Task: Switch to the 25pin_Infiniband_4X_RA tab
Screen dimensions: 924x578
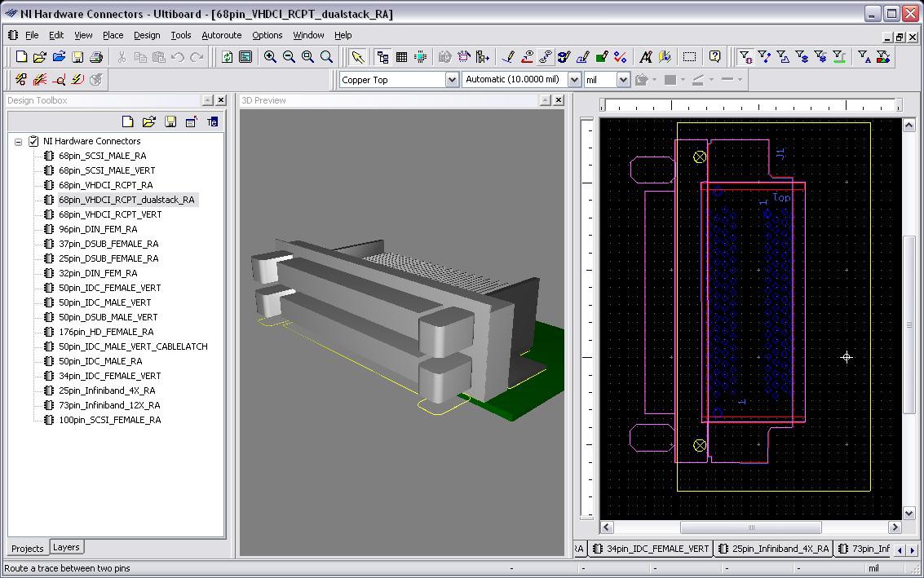Action: pos(772,549)
